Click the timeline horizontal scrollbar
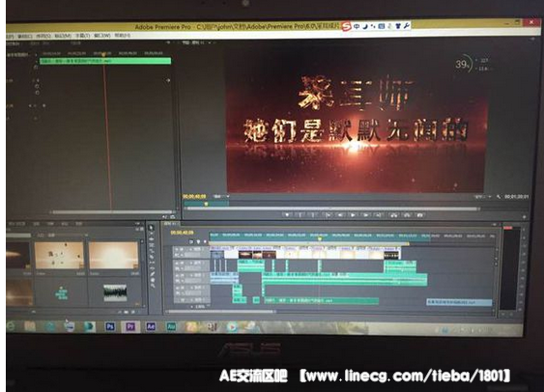 tap(220, 312)
